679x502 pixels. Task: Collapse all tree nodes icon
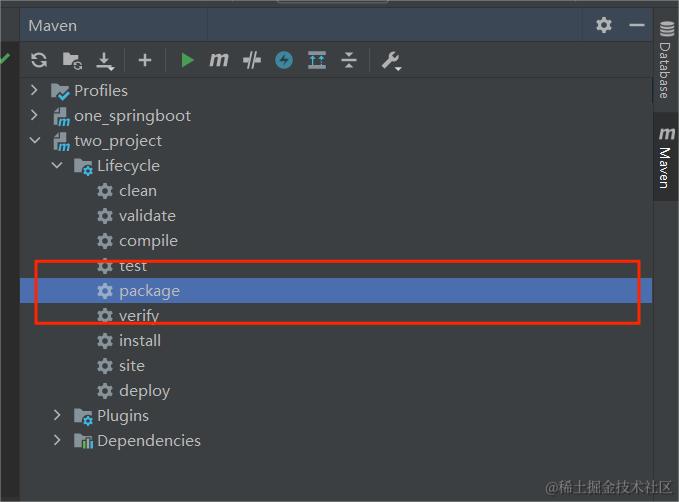click(x=349, y=60)
